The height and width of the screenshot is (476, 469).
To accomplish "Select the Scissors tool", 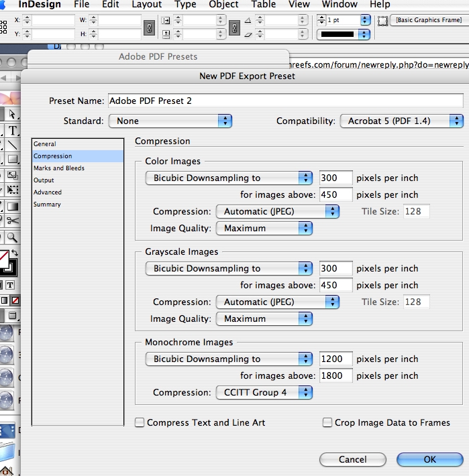I will coord(13,221).
